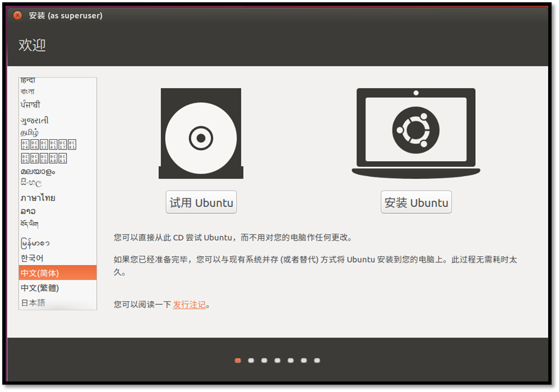Screen dimensions: 559x392
Task: Select বাংলা in language list
Action: tap(58, 92)
